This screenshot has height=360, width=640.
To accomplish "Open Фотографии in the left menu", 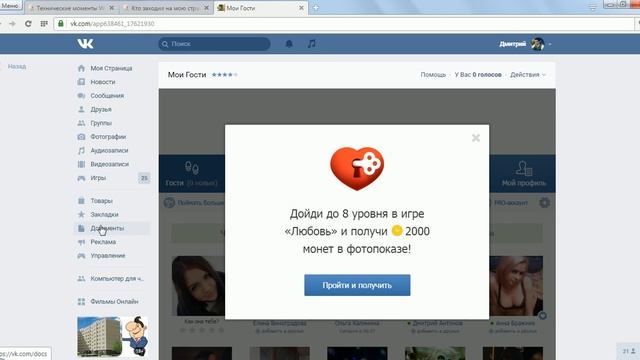I will [108, 137].
